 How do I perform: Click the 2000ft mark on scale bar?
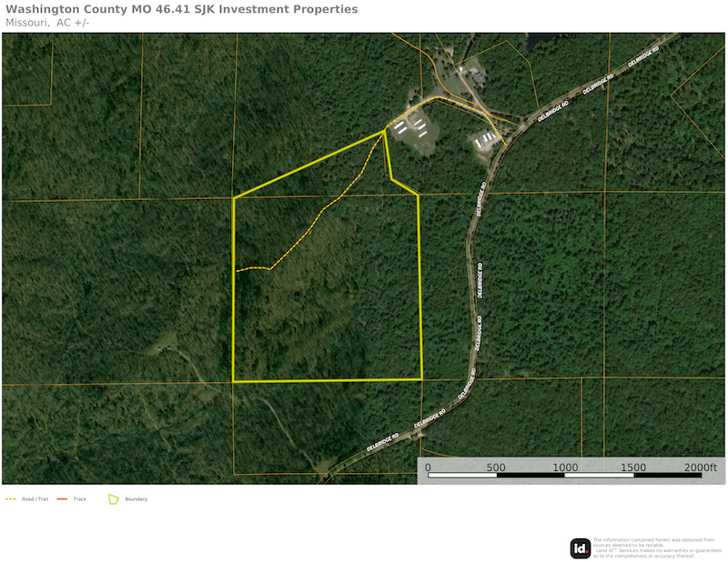(x=701, y=467)
